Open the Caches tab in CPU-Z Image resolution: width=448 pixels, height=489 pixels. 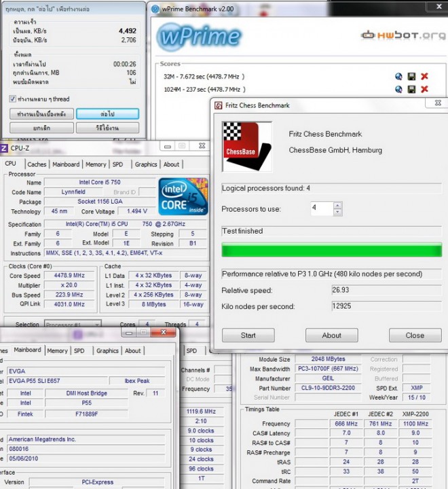pyautogui.click(x=37, y=164)
